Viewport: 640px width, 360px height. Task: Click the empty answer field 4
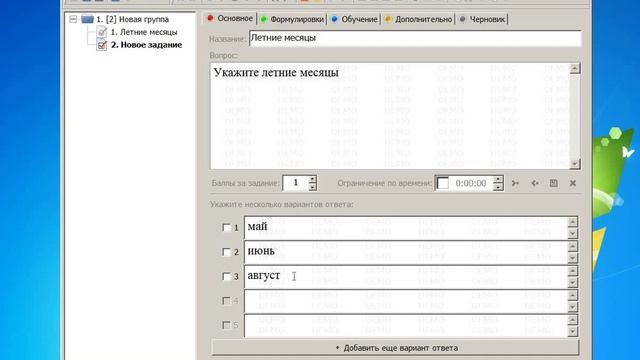[x=406, y=301]
